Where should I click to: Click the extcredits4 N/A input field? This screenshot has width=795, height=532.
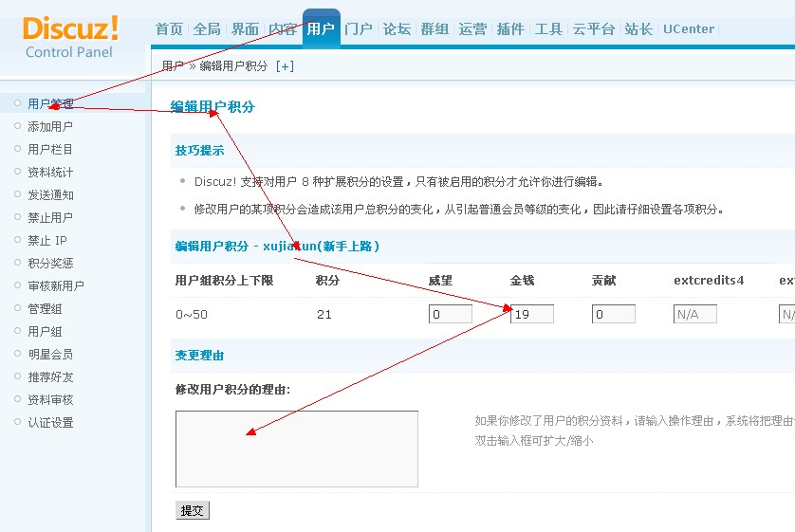tap(695, 314)
